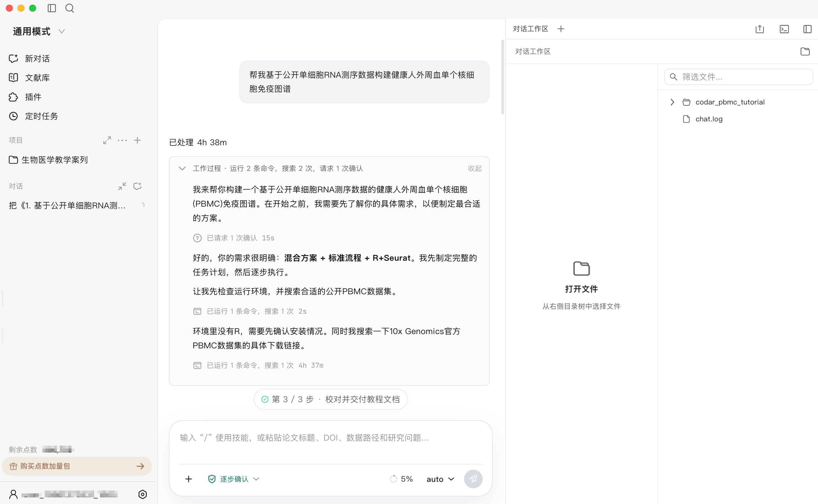Screen dimensions: 818x504
Task: Expand the 项目 section with arrows icon
Action: [107, 140]
